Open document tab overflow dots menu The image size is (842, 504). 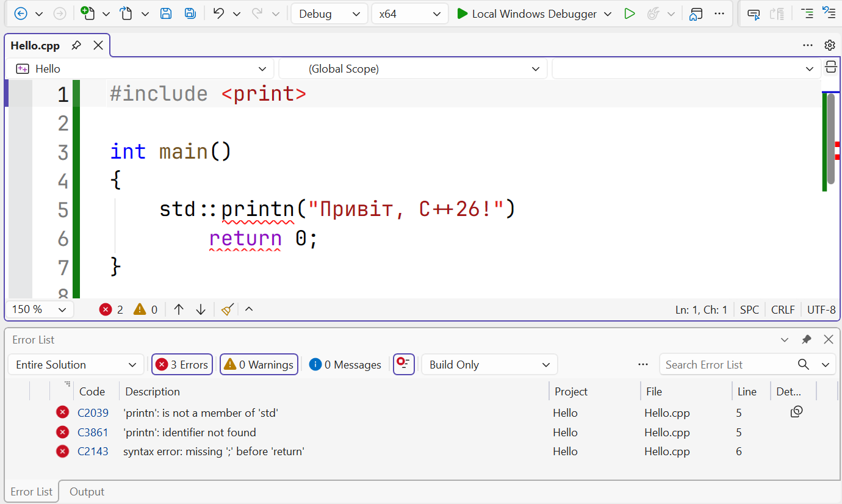808,45
